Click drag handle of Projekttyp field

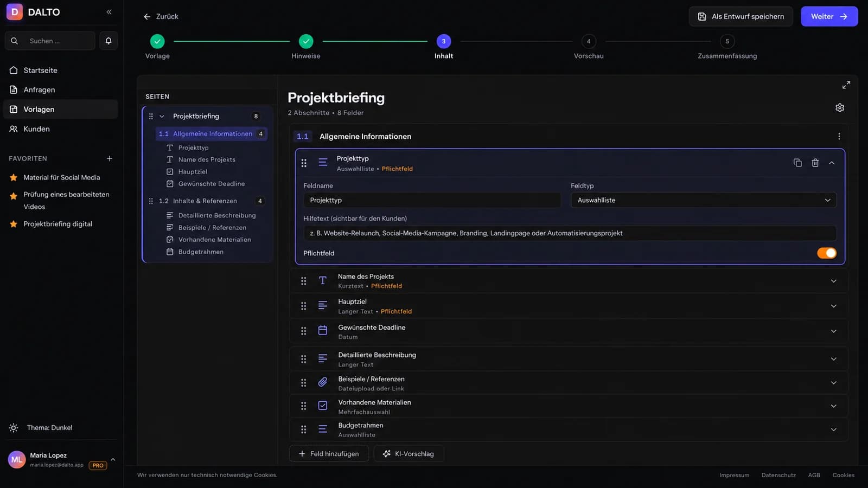304,163
